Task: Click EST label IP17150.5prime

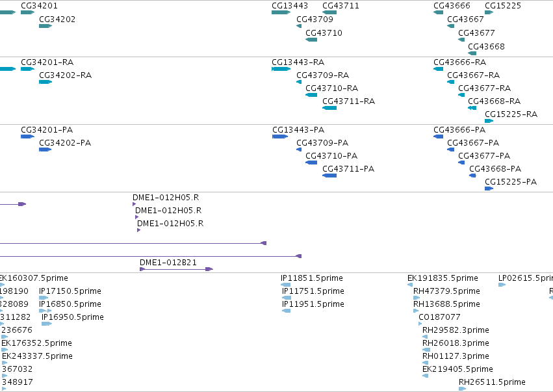Action: pos(70,291)
